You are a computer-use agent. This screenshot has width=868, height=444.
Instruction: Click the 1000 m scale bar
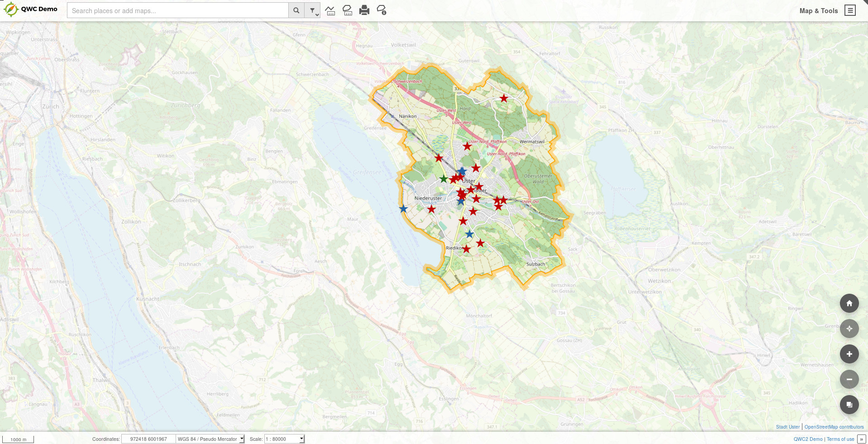coord(18,439)
